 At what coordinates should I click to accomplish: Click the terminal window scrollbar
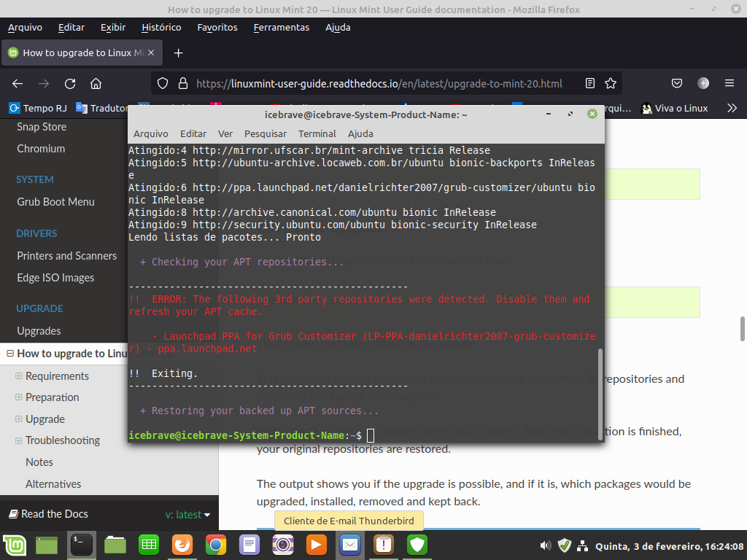click(x=601, y=394)
